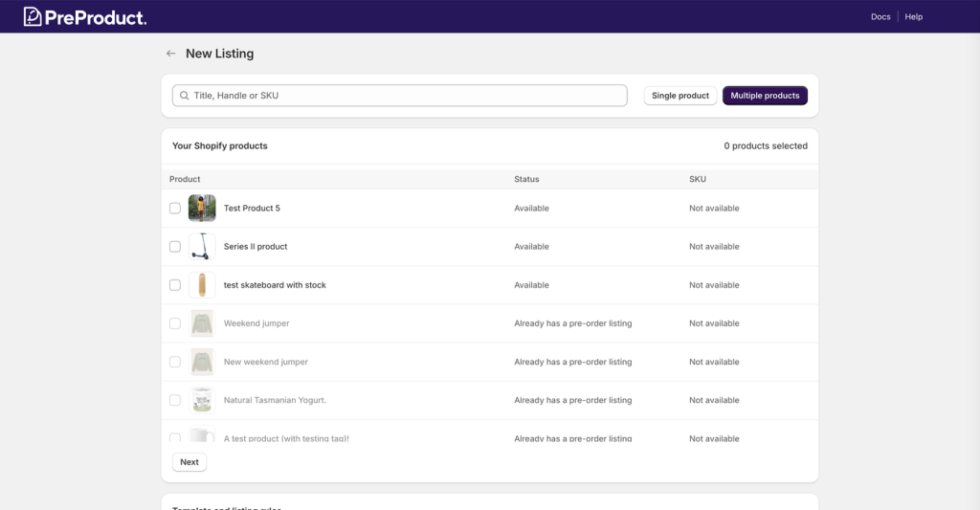Click the Status column header
The image size is (980, 510).
tap(526, 179)
